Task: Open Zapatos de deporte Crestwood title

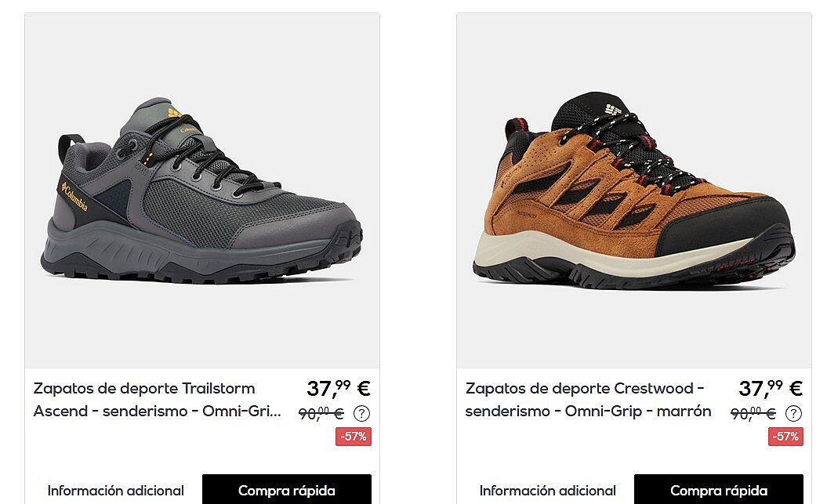Action: point(588,400)
